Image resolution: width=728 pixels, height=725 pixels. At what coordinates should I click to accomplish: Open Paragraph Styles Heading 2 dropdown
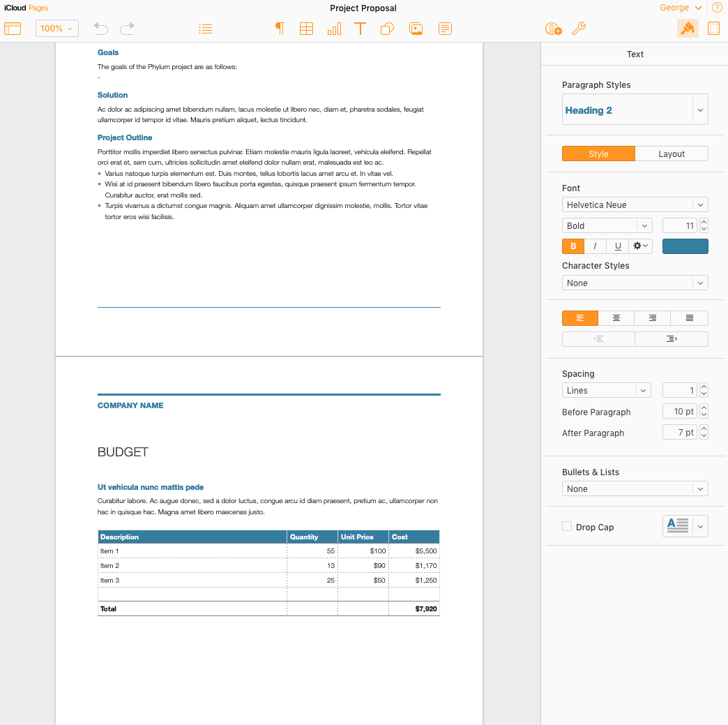635,110
